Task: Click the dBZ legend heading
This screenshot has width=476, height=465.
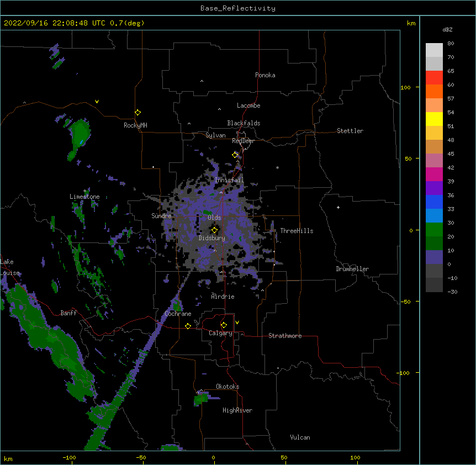Action: pos(447,29)
